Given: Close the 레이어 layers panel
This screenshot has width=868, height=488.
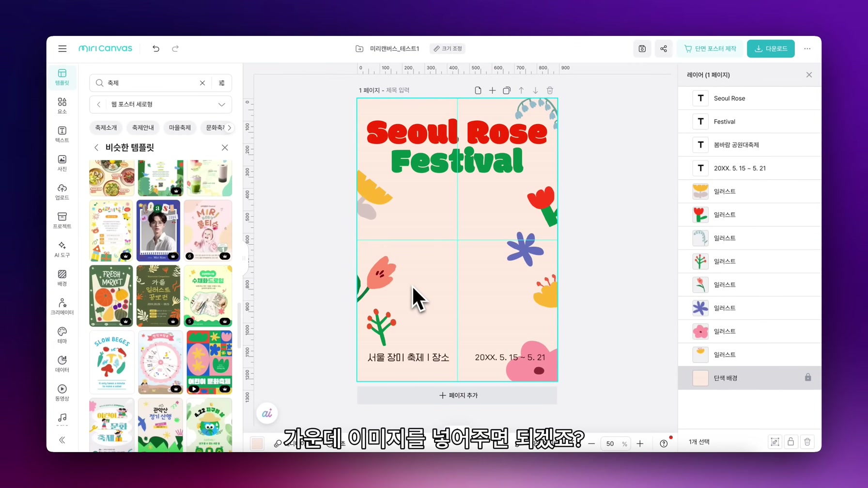Looking at the screenshot, I should coord(809,75).
